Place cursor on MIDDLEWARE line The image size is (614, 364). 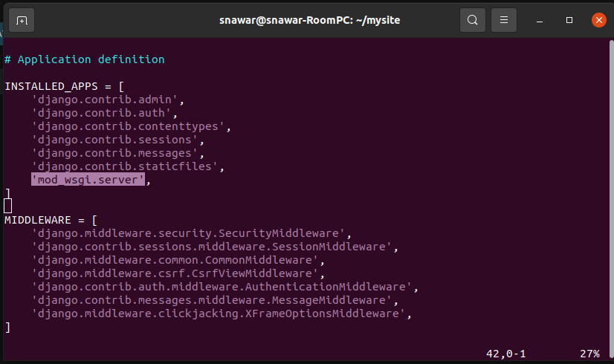tap(51, 221)
